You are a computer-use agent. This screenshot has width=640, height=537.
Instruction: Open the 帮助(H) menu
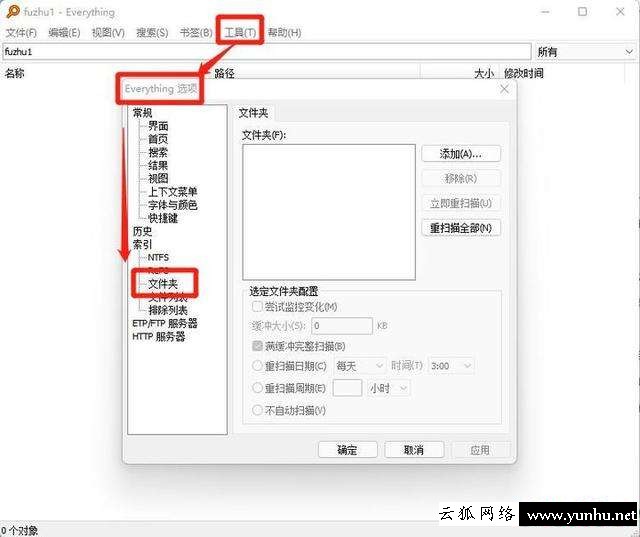click(284, 33)
